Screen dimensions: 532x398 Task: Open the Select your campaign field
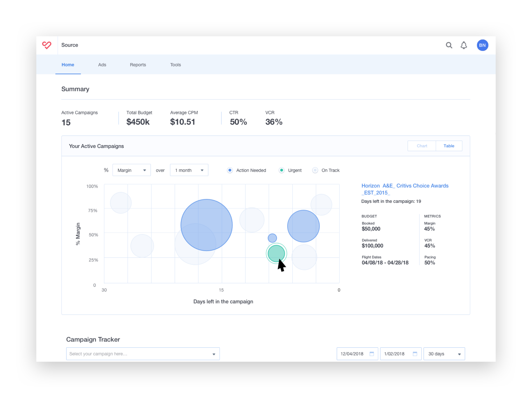pos(143,354)
